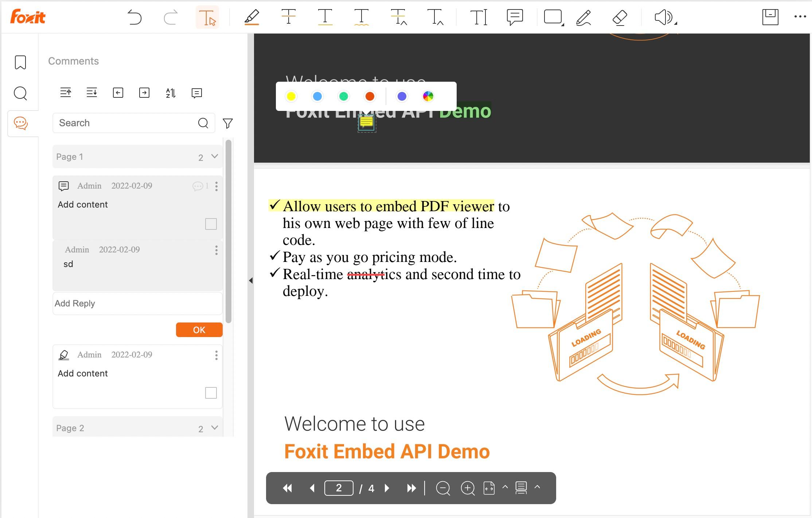812x518 pixels.
Task: Pick the Underline text tool
Action: point(325,17)
